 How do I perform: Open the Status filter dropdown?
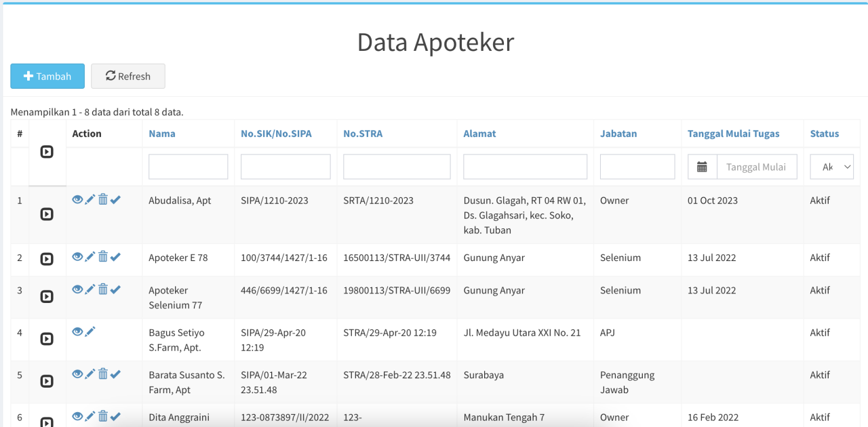[831, 167]
